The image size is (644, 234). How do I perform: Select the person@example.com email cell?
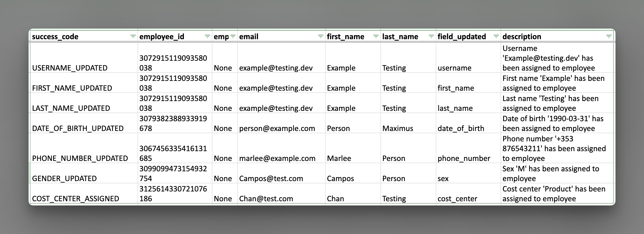click(x=281, y=123)
